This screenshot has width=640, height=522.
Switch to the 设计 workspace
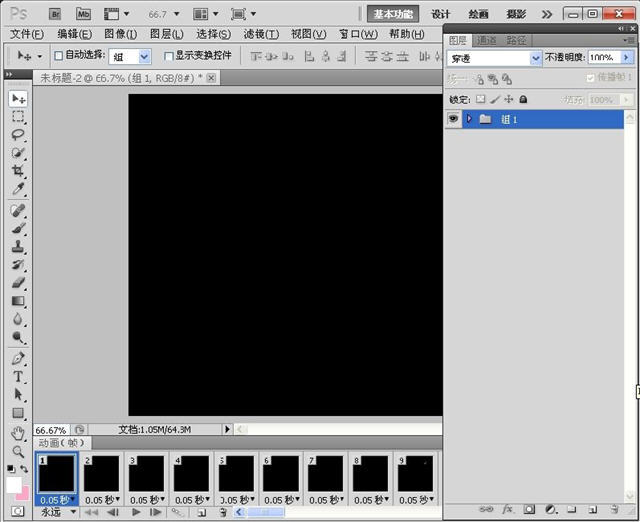pyautogui.click(x=441, y=14)
